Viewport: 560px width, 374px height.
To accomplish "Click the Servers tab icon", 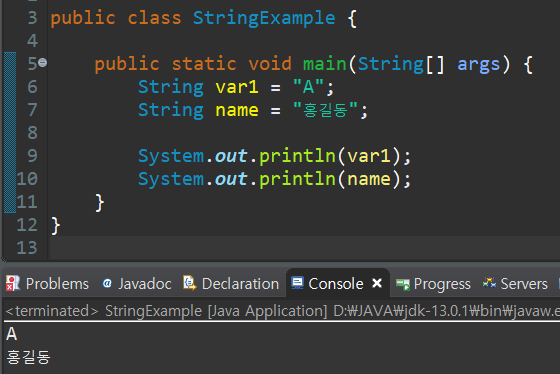I will pyautogui.click(x=489, y=283).
